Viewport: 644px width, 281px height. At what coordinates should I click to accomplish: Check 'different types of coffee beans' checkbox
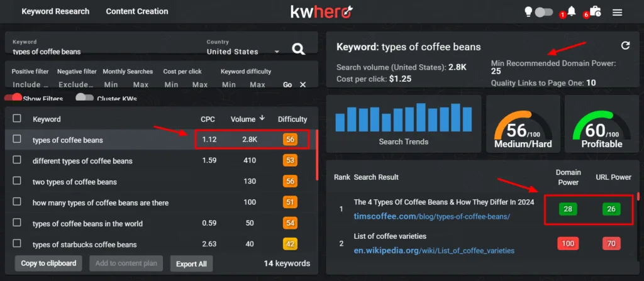pos(17,160)
